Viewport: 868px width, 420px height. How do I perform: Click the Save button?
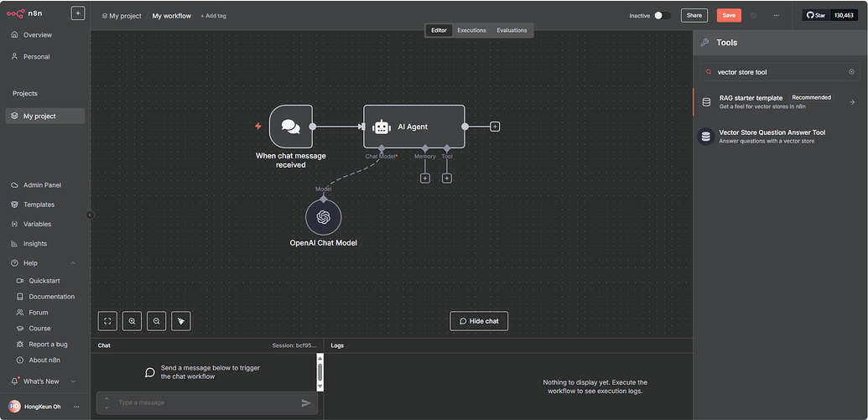coord(729,15)
